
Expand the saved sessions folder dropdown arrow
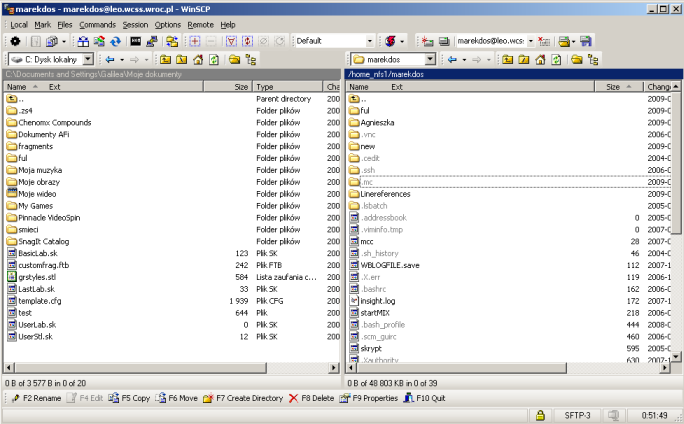tap(573, 41)
